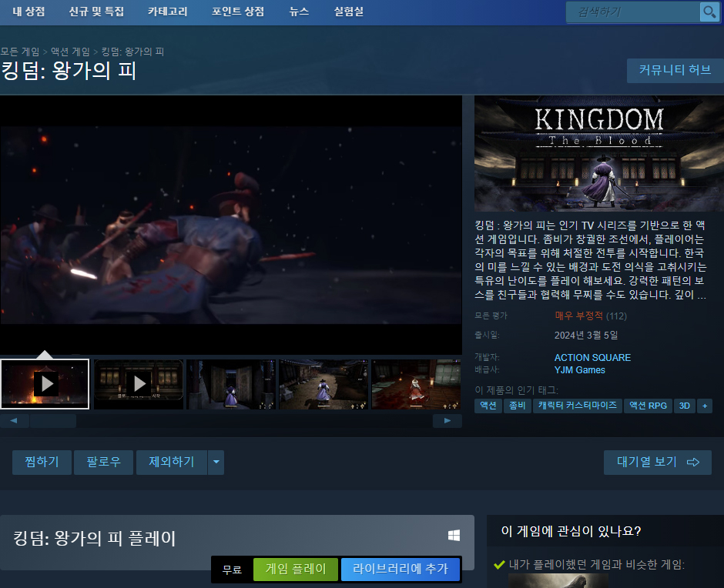Select the 3D tag

click(684, 406)
